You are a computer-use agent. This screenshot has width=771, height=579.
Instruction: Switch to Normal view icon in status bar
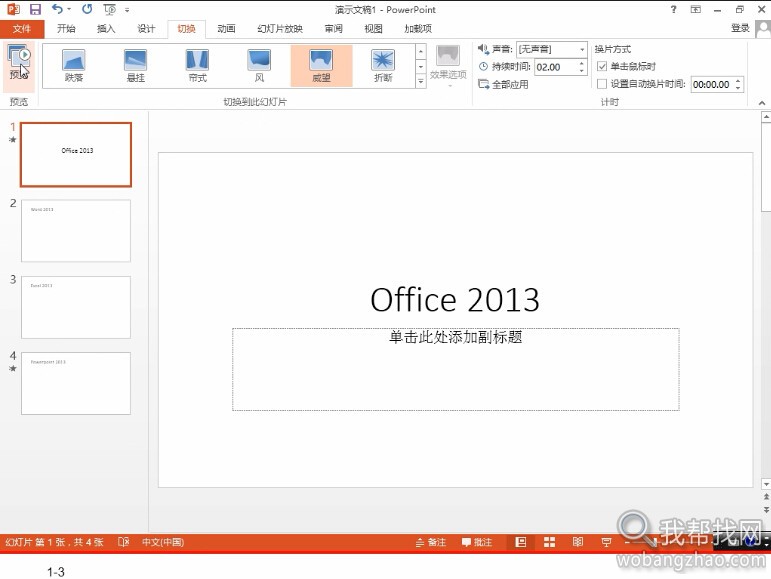click(x=521, y=542)
